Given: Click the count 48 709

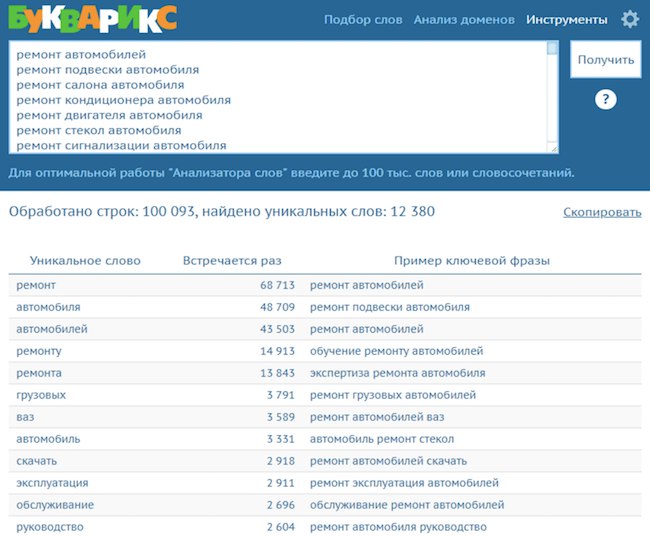Looking at the screenshot, I should point(277,307).
